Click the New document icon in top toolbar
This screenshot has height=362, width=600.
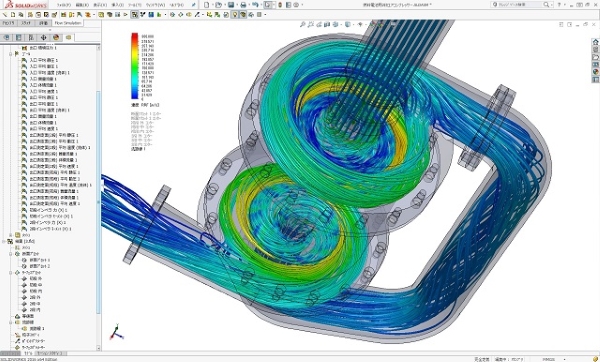[x=207, y=5]
